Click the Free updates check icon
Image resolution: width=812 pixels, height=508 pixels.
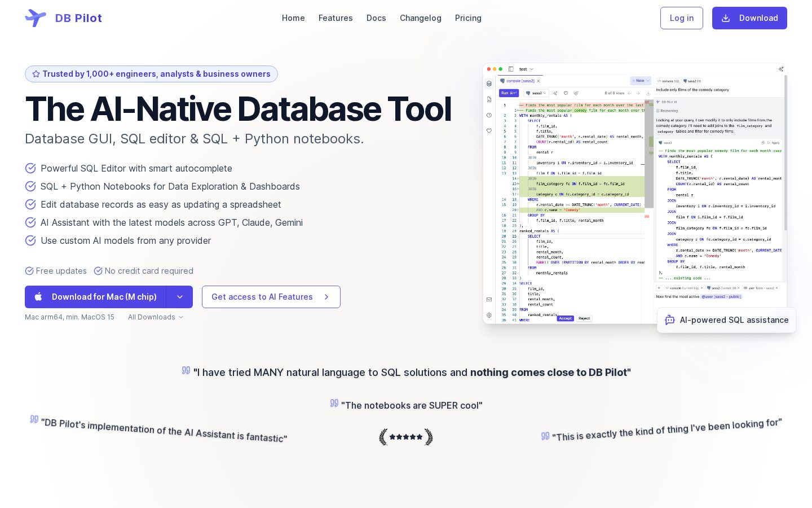click(x=29, y=271)
